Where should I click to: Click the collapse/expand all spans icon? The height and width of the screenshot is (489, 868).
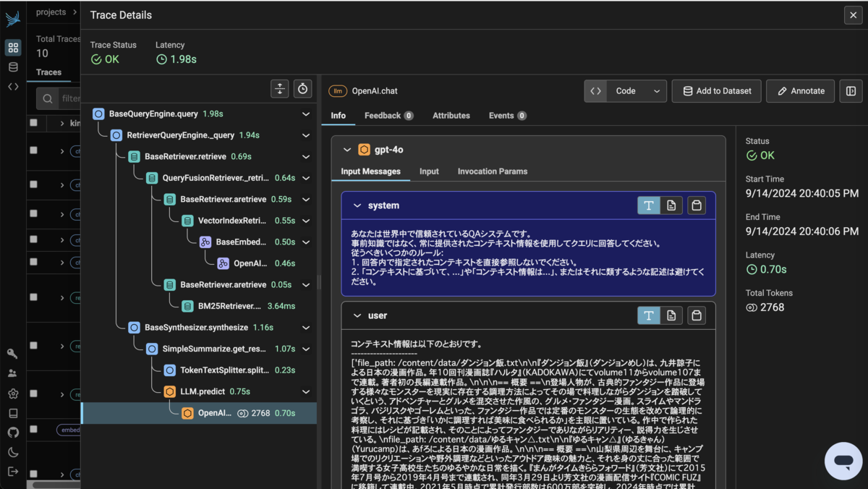pyautogui.click(x=280, y=88)
